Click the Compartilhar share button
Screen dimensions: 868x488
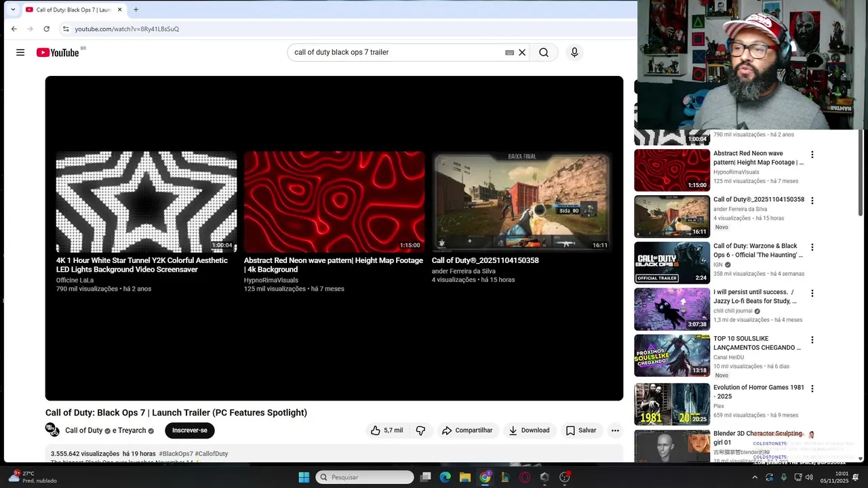pos(468,430)
